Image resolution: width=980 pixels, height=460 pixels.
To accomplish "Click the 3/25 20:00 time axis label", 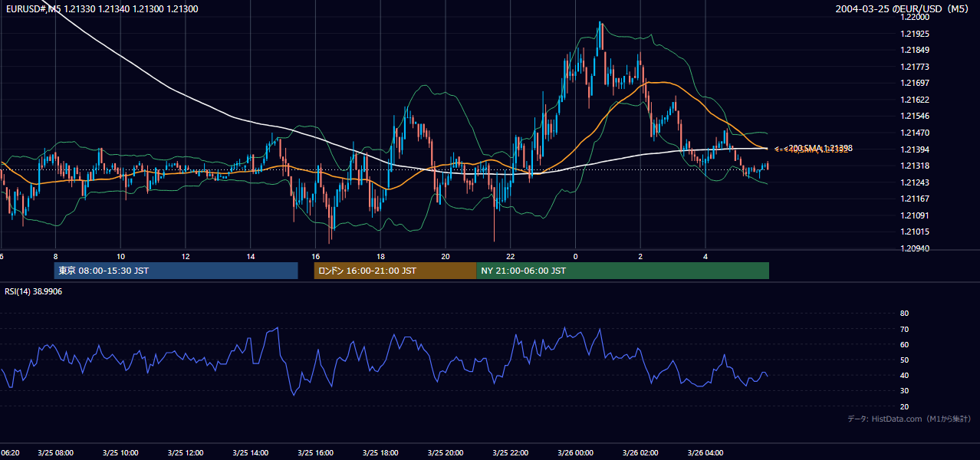I will (446, 452).
